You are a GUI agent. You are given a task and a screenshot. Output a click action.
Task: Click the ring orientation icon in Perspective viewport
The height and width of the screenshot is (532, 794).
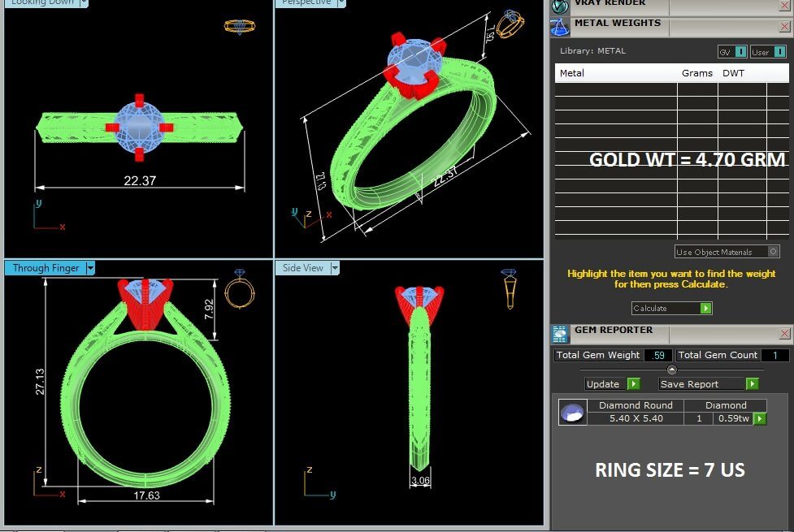pos(510,24)
